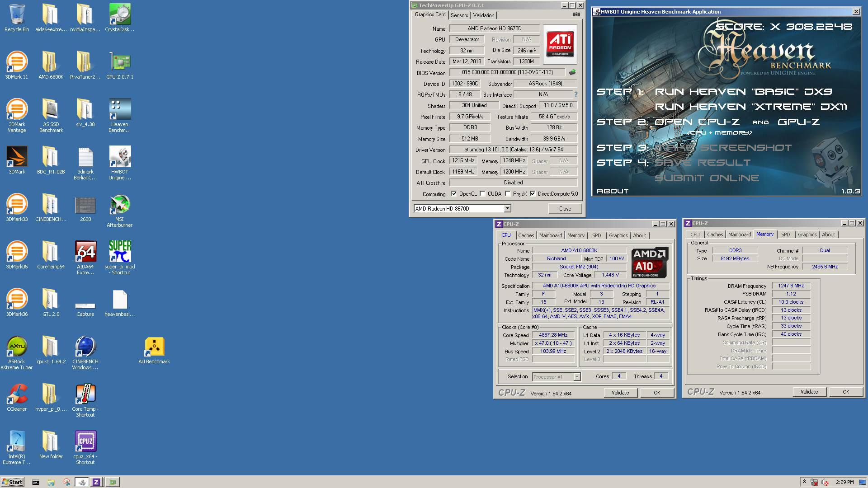Click Validate in the right CPU-Z memory window
The width and height of the screenshot is (868, 488).
pyautogui.click(x=809, y=392)
